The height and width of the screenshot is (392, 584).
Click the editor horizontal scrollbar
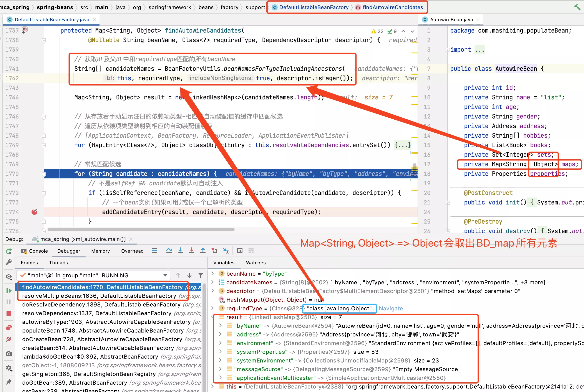(x=141, y=229)
